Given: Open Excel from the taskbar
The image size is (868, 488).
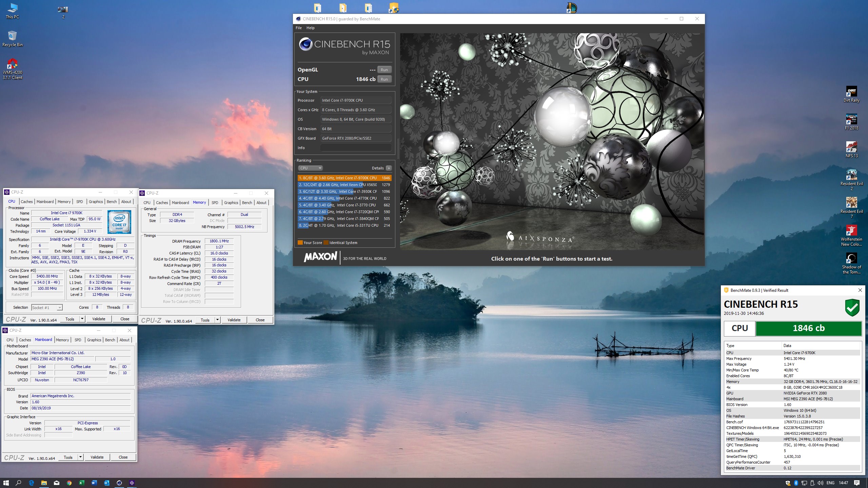Looking at the screenshot, I should click(82, 483).
